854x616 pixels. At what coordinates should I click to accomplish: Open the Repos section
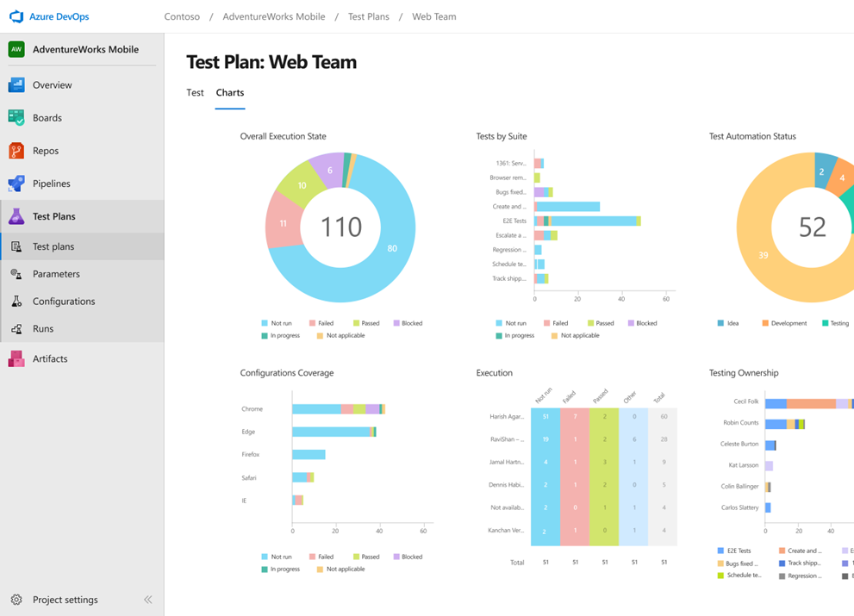[x=47, y=150]
